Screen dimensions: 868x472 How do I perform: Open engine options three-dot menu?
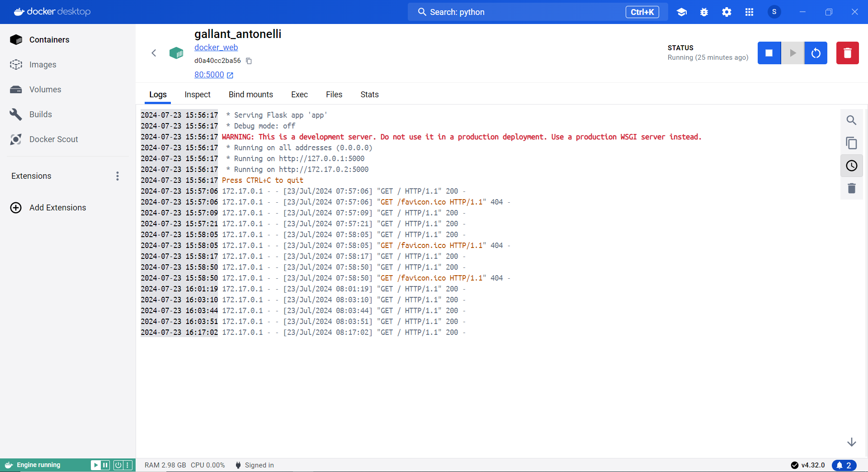coord(128,465)
